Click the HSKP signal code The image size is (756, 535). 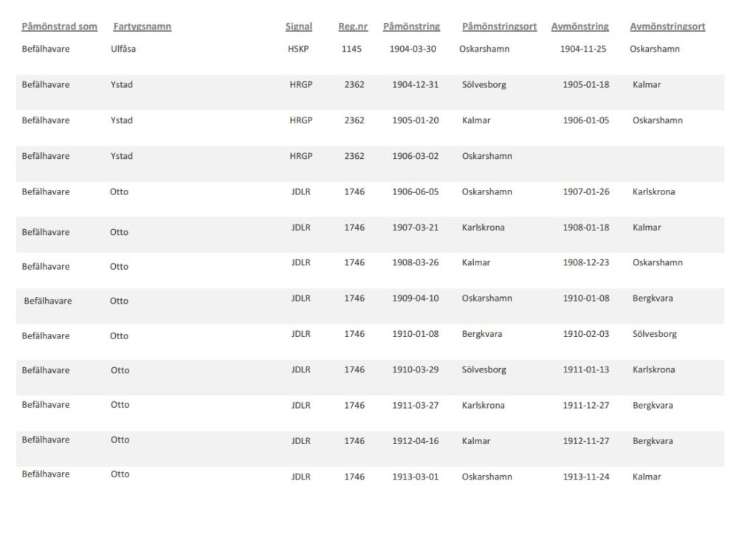[298, 49]
